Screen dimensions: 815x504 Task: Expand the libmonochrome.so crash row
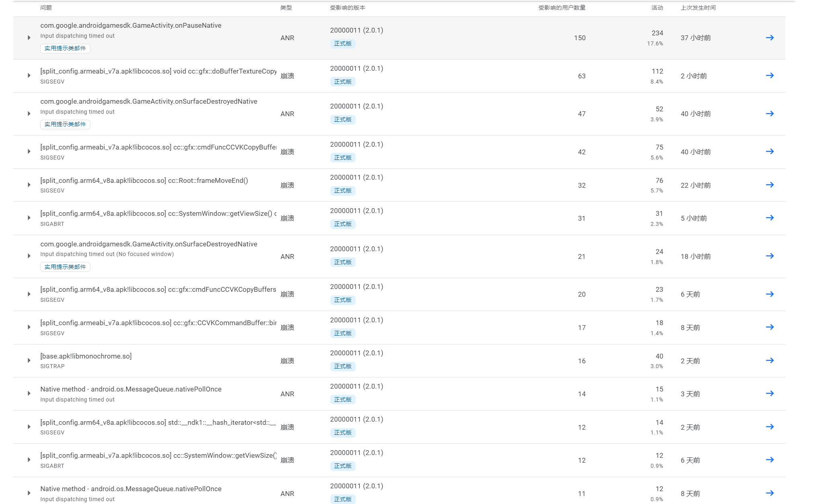(x=29, y=361)
